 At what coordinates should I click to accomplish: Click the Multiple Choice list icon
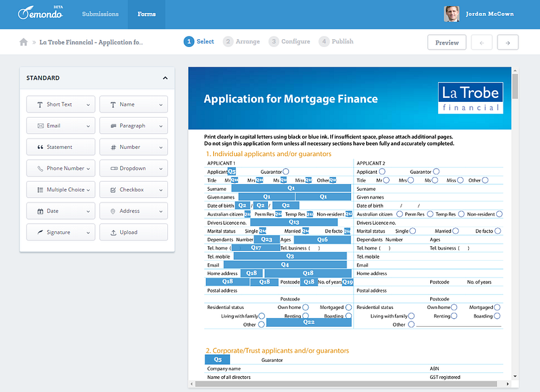[41, 189]
